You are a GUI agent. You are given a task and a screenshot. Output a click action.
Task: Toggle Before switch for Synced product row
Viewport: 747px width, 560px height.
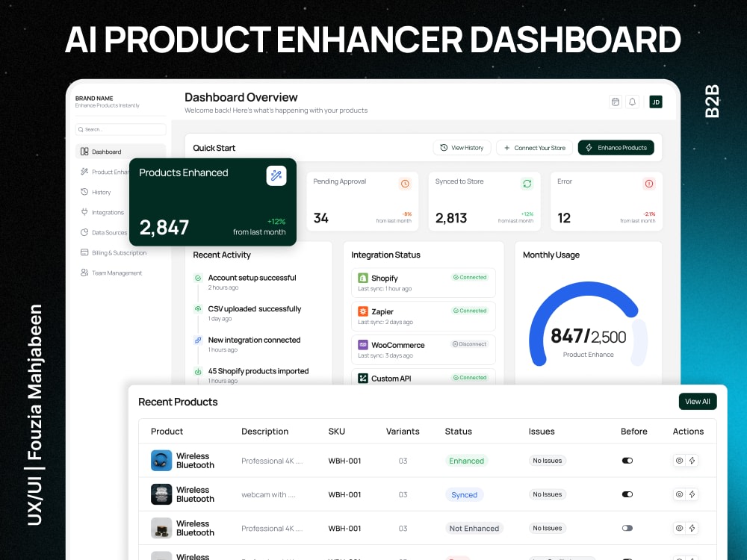[x=627, y=494]
